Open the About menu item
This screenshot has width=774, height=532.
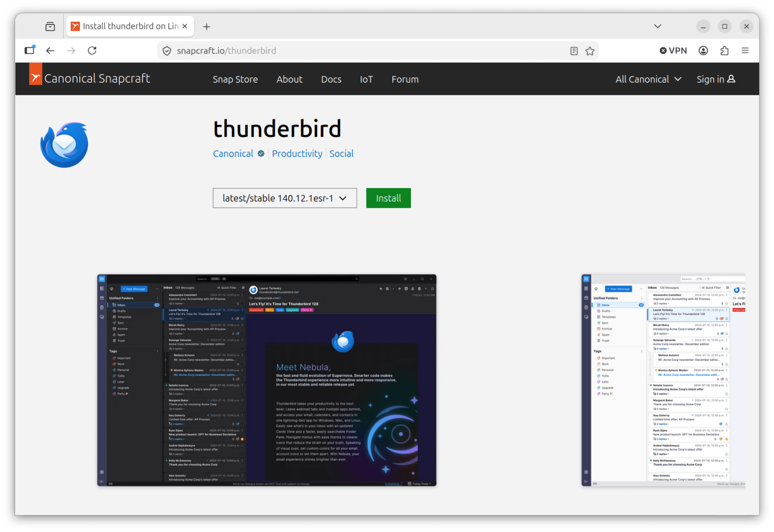(289, 79)
